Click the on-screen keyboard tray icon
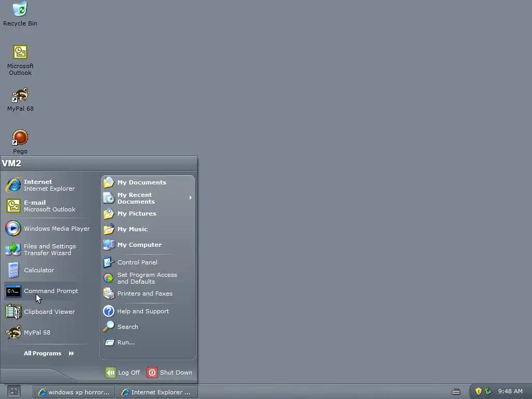 [456, 392]
